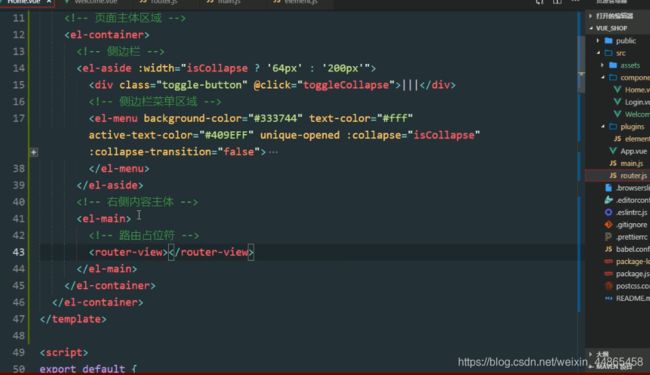Expand the open editors section in Explorer
The image size is (650, 375).
pos(591,16)
